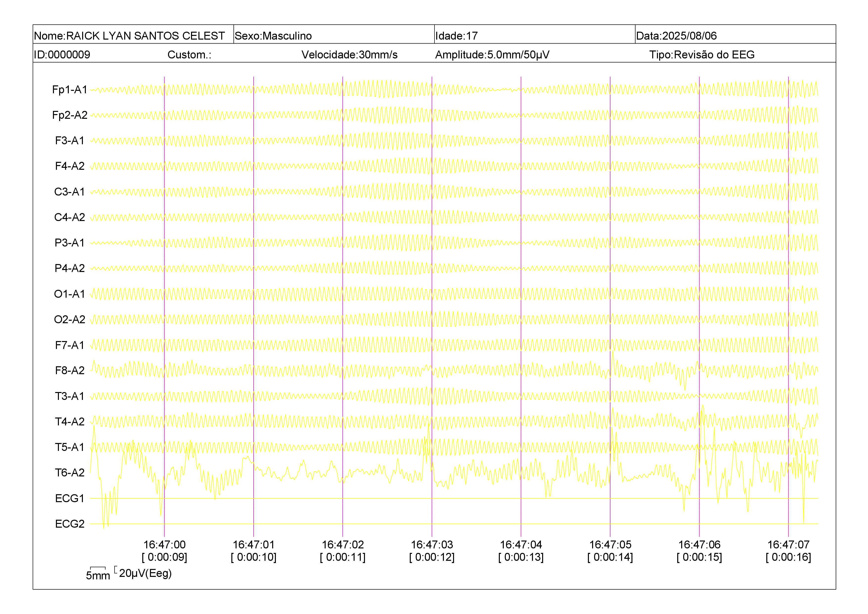
Task: Click the elapsed time '[ 0:00:11]'
Action: [x=343, y=557]
